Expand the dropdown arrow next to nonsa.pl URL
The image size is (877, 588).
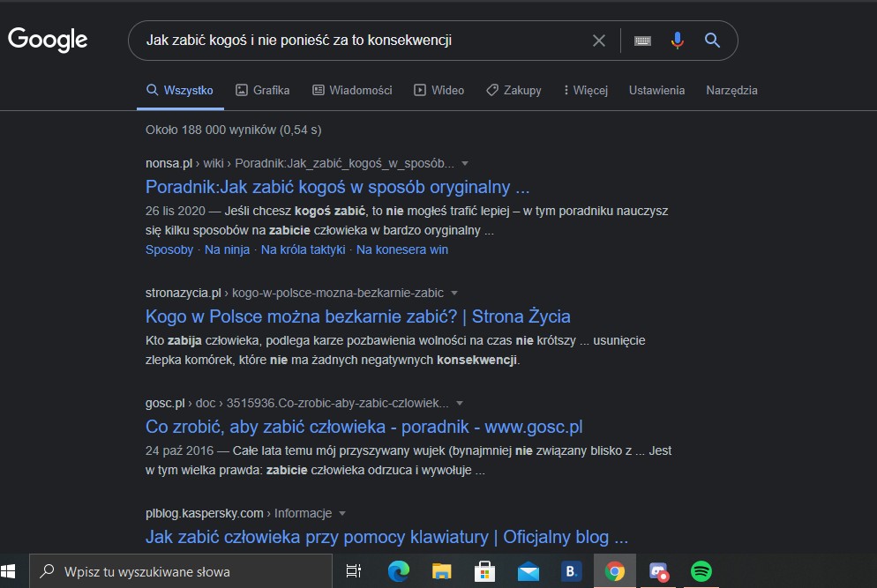click(465, 164)
